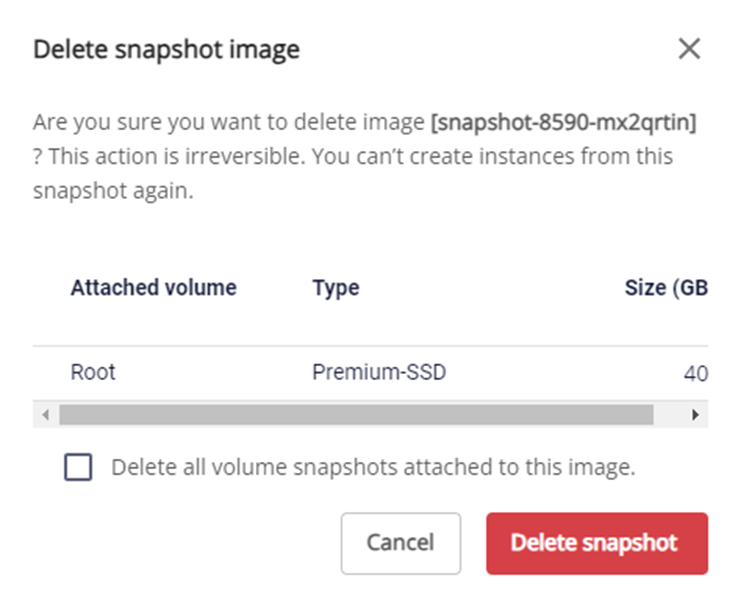Confirm with the red Delete snapshot button
The width and height of the screenshot is (738, 603).
click(597, 543)
